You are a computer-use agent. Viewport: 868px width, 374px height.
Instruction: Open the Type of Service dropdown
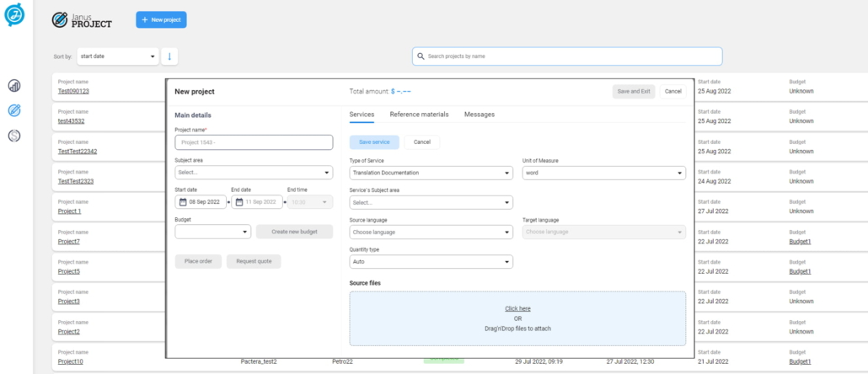(431, 173)
